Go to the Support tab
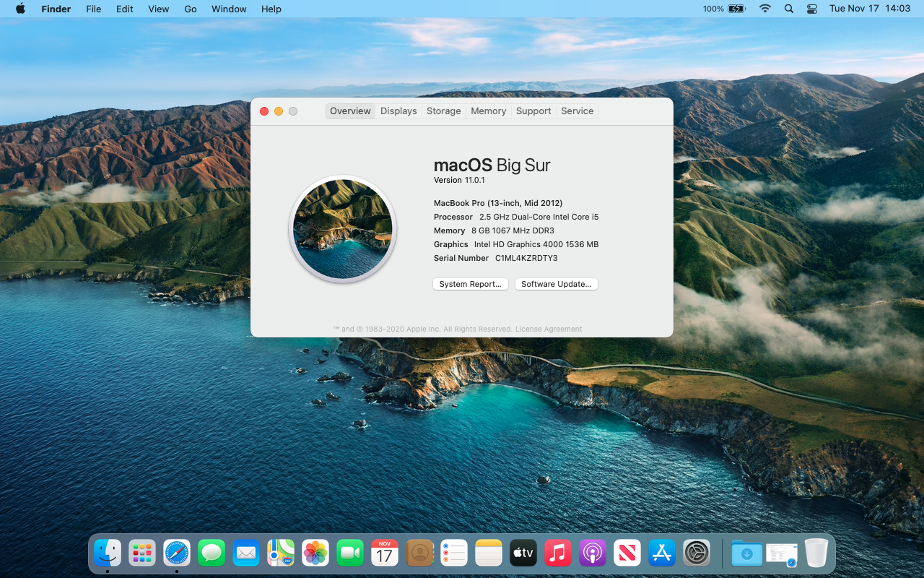The image size is (924, 578). click(x=533, y=111)
